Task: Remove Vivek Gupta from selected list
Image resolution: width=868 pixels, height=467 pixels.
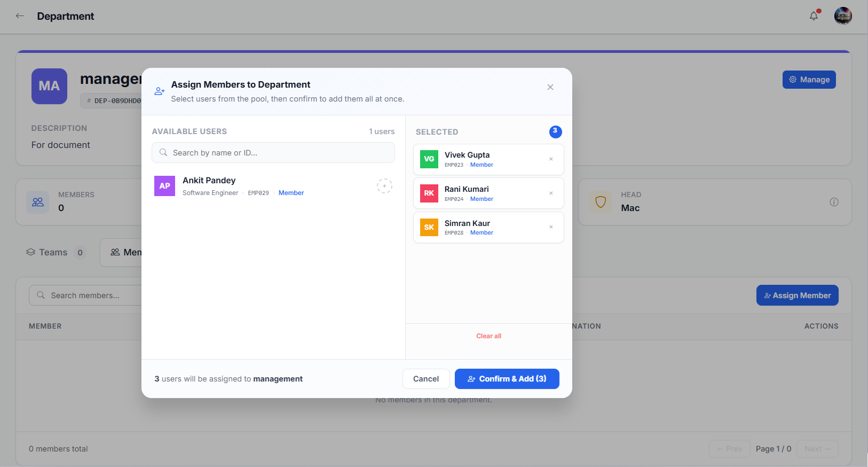Action: [551, 159]
